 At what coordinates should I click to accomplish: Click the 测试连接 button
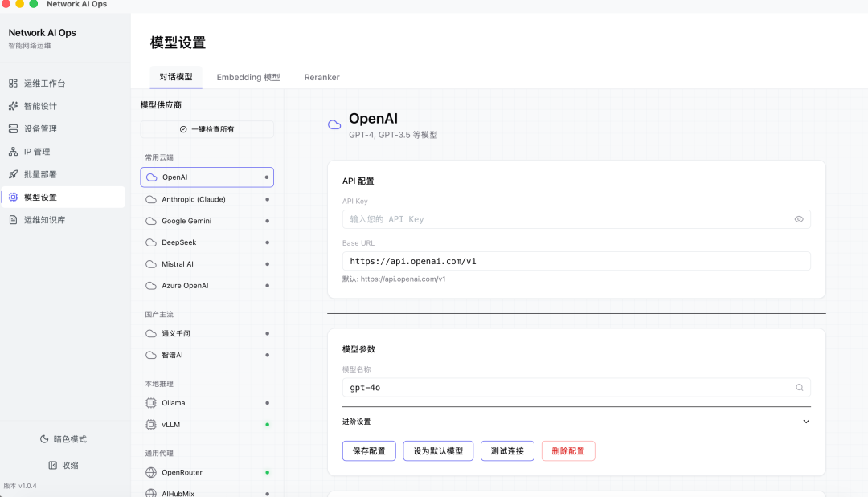(507, 451)
